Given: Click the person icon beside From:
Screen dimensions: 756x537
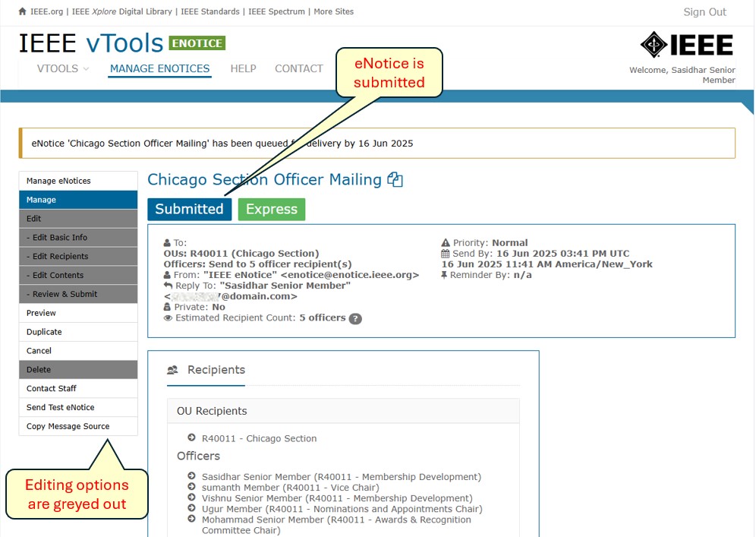Looking at the screenshot, I should pyautogui.click(x=167, y=274).
